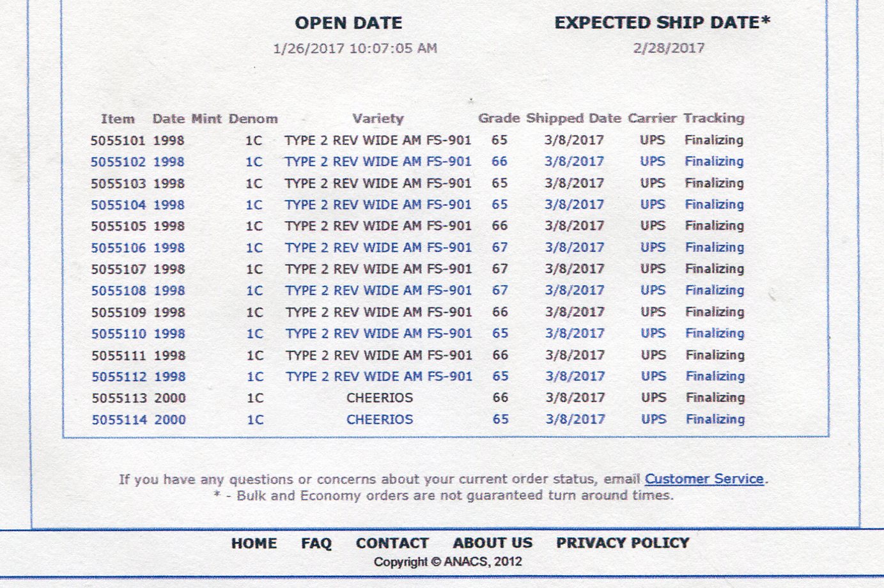
Task: Click the Variety column header
Action: click(378, 118)
